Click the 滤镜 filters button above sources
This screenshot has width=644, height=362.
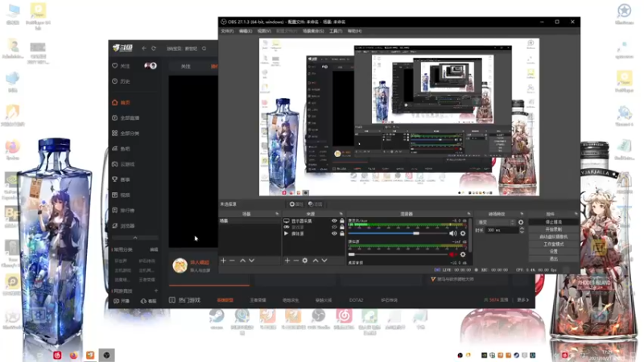click(x=316, y=204)
